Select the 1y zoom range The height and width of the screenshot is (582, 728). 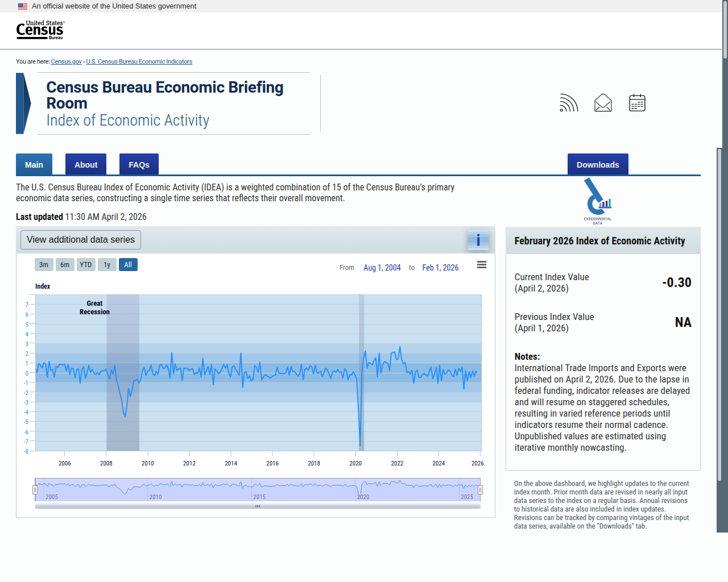tap(107, 265)
